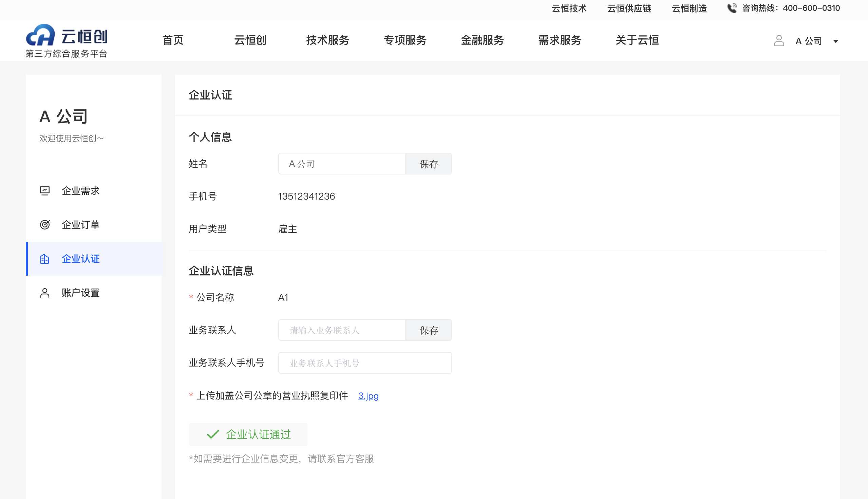Viewport: 868px width, 499px height.
Task: Open the 金融服务 menu
Action: tap(482, 40)
